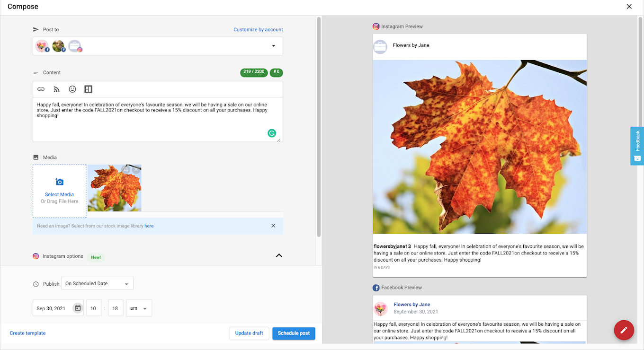
Task: Click the Schedule post button
Action: tap(294, 333)
